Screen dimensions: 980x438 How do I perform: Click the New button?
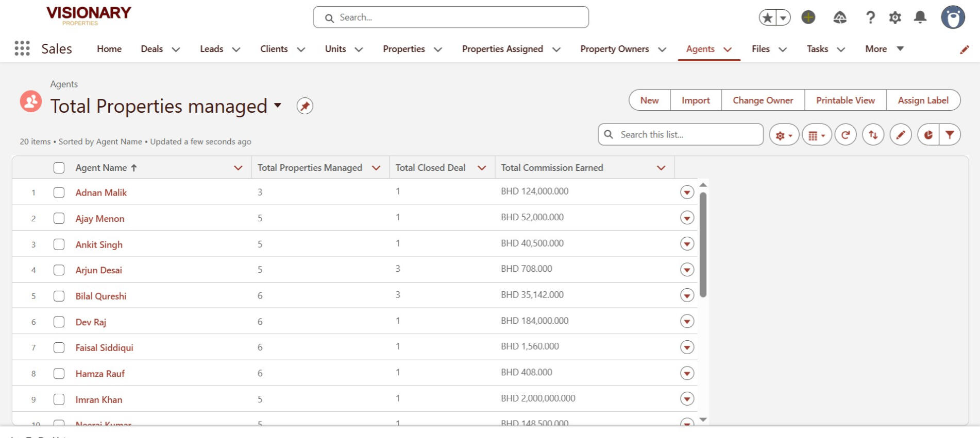coord(649,100)
